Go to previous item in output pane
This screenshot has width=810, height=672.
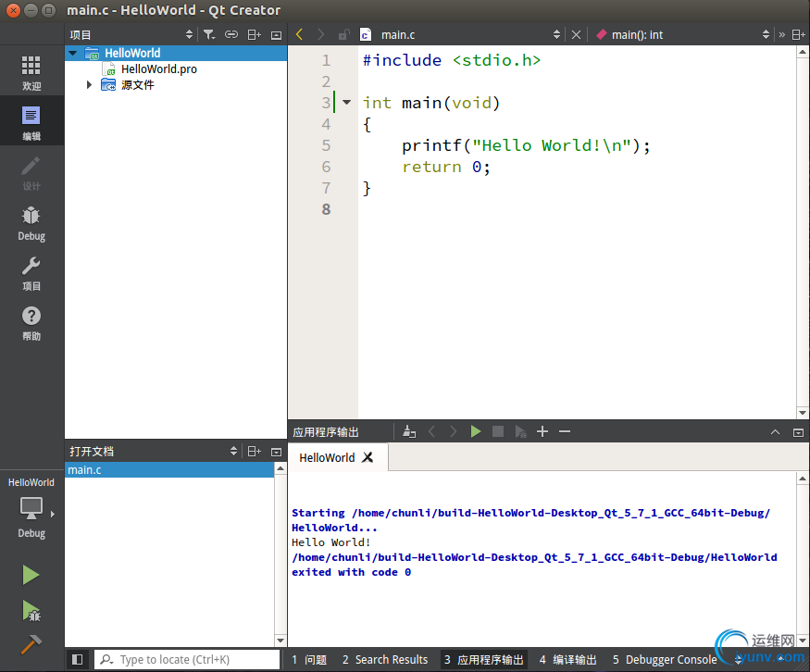pos(431,431)
